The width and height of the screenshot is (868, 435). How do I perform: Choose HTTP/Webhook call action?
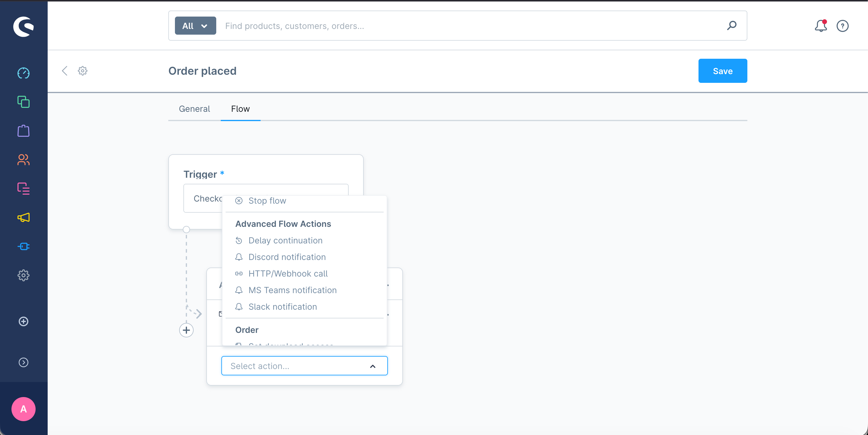pos(288,274)
